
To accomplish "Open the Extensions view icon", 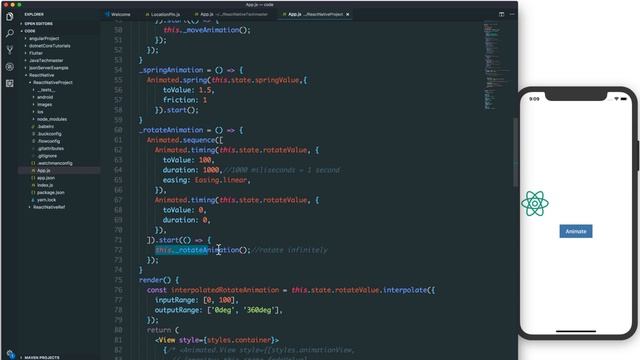I will 10,83.
